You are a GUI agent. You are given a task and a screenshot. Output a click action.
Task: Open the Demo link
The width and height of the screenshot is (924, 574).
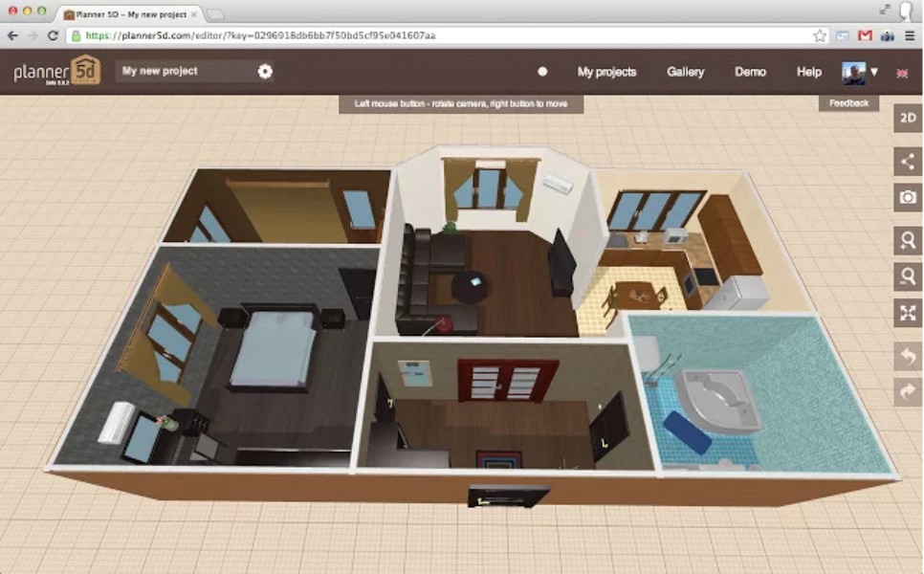[x=750, y=72]
